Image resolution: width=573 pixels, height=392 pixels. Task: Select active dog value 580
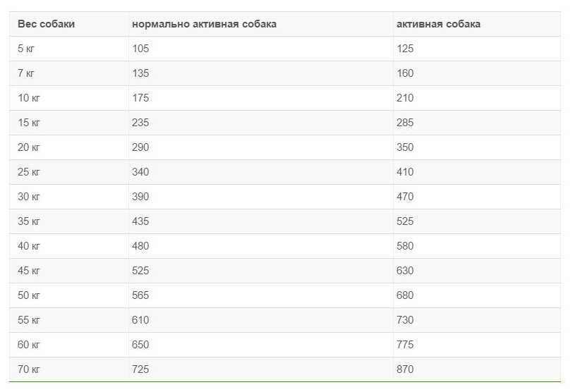405,246
